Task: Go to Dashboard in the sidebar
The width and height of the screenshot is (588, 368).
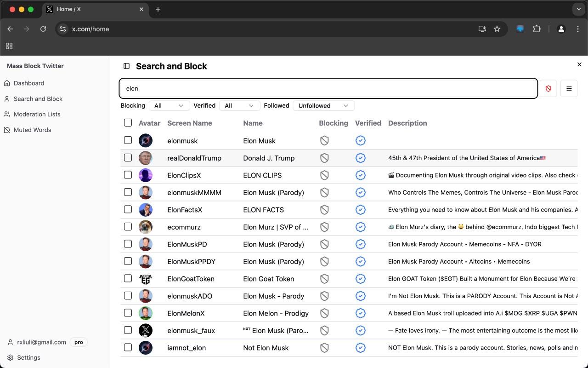Action: (x=29, y=83)
